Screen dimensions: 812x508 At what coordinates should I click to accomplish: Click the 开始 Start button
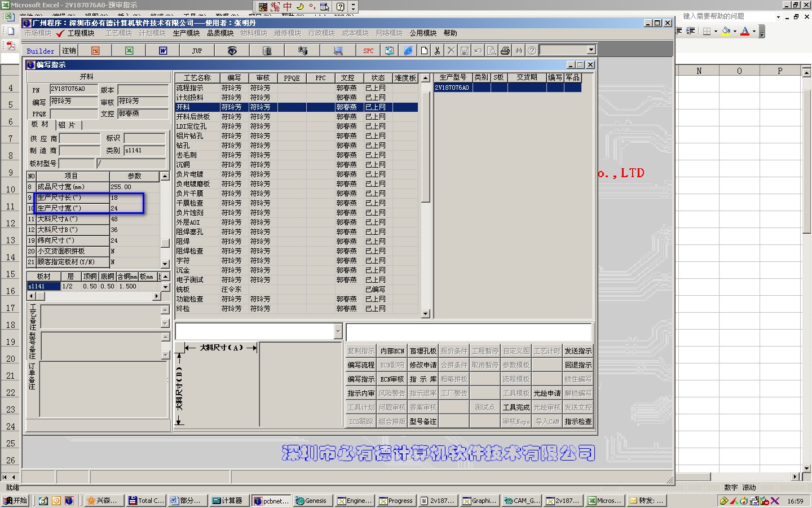(15, 501)
